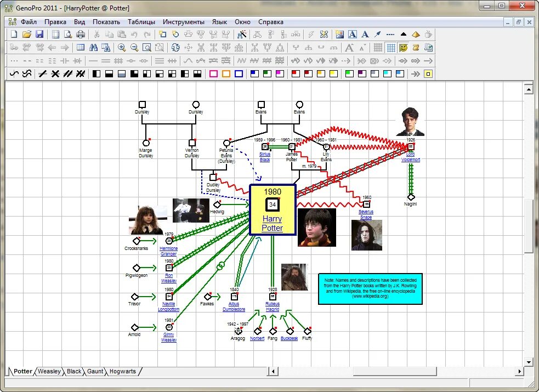Follow the Harry Potter hyperlink
539x392 pixels.
[273, 223]
